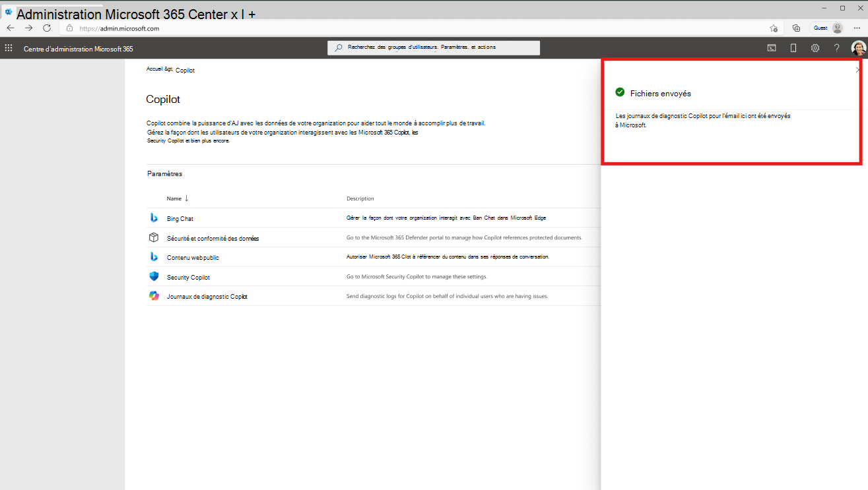Add this page to browser favorites

click(774, 28)
